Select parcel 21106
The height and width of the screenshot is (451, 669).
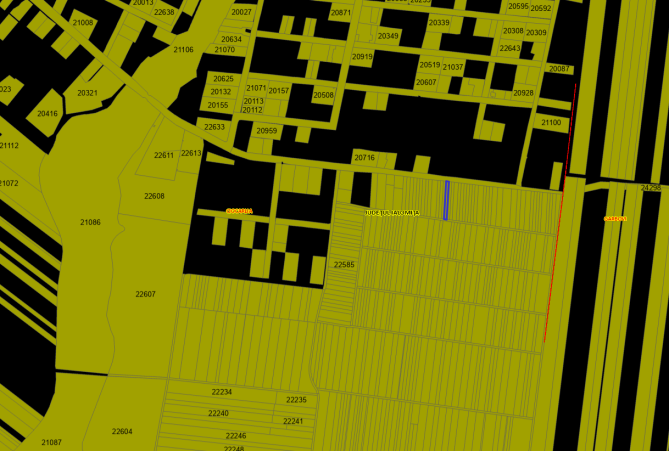(184, 49)
